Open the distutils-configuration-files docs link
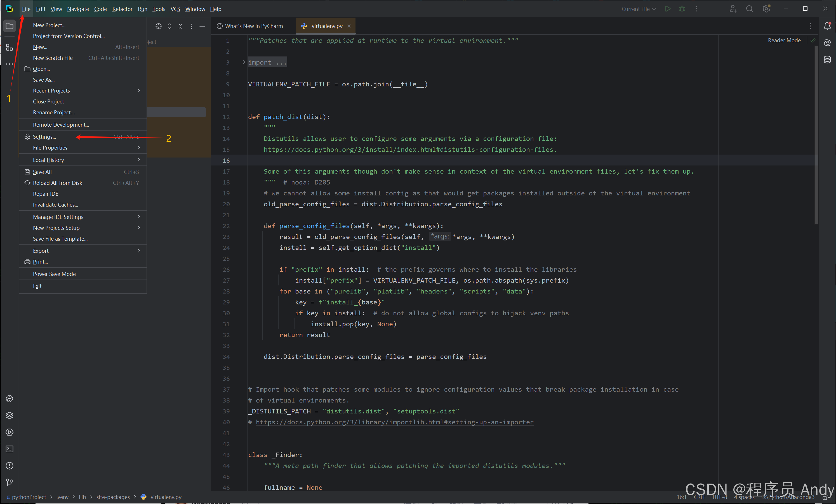Image resolution: width=836 pixels, height=504 pixels. point(408,150)
